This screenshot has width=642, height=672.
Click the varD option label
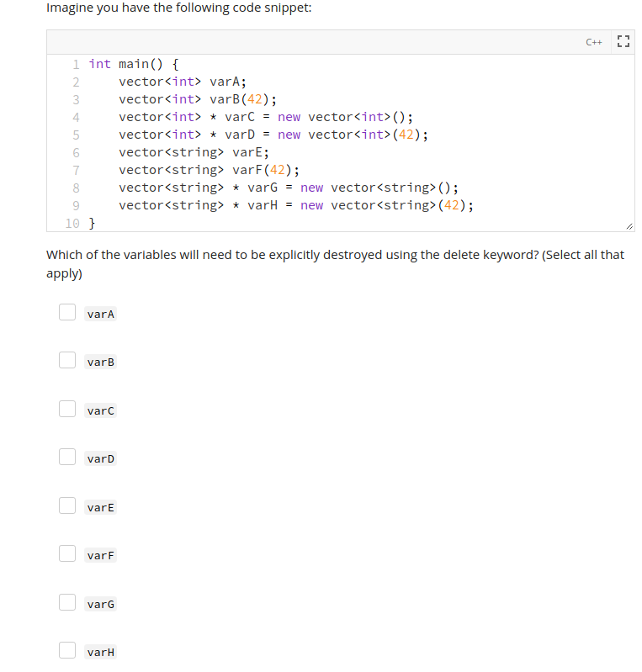pyautogui.click(x=101, y=459)
